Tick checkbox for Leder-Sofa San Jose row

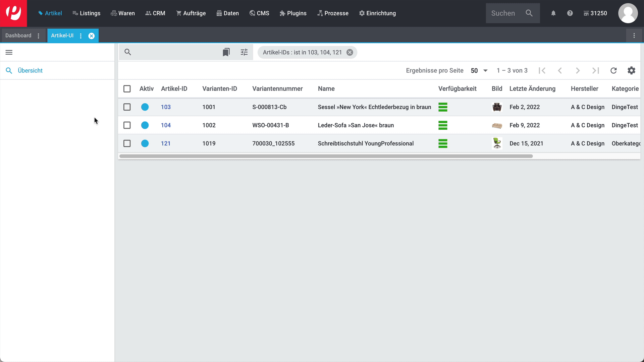pos(127,125)
